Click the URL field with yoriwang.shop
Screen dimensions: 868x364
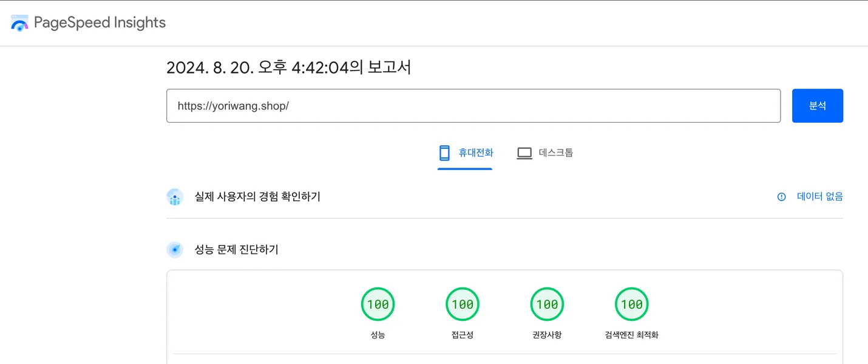[x=473, y=106]
